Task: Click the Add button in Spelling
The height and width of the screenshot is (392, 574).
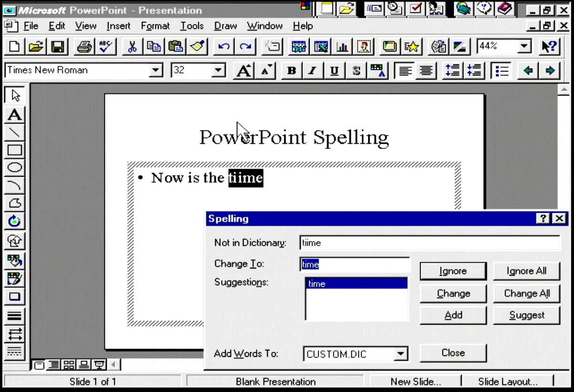Action: coord(453,315)
